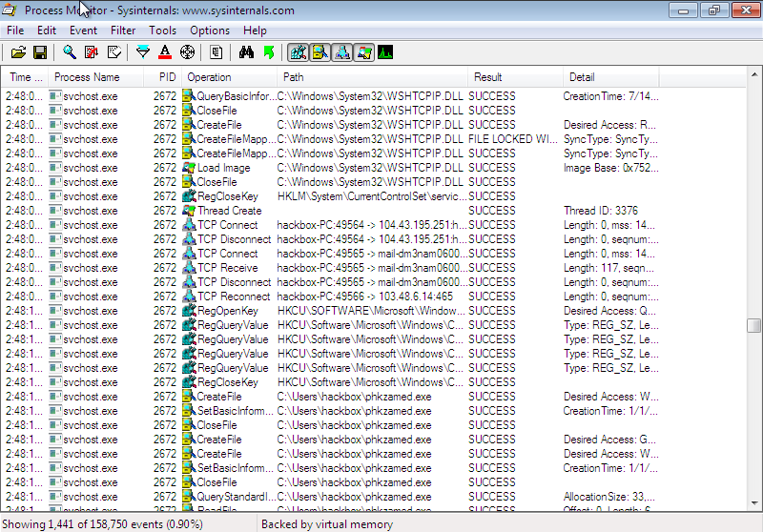
Task: Toggle Show Process and Thread Activity button
Action: [364, 52]
